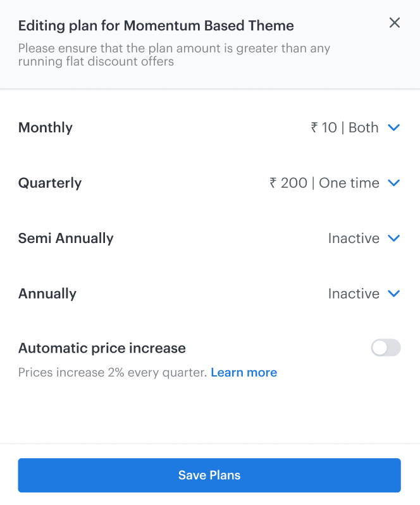
Task: Click the ₹ 10 | Both value
Action: pyautogui.click(x=345, y=128)
